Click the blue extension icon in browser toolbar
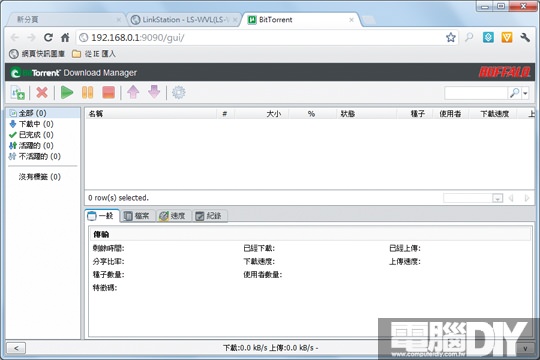Viewport: 540px width, 360px height. [x=488, y=37]
